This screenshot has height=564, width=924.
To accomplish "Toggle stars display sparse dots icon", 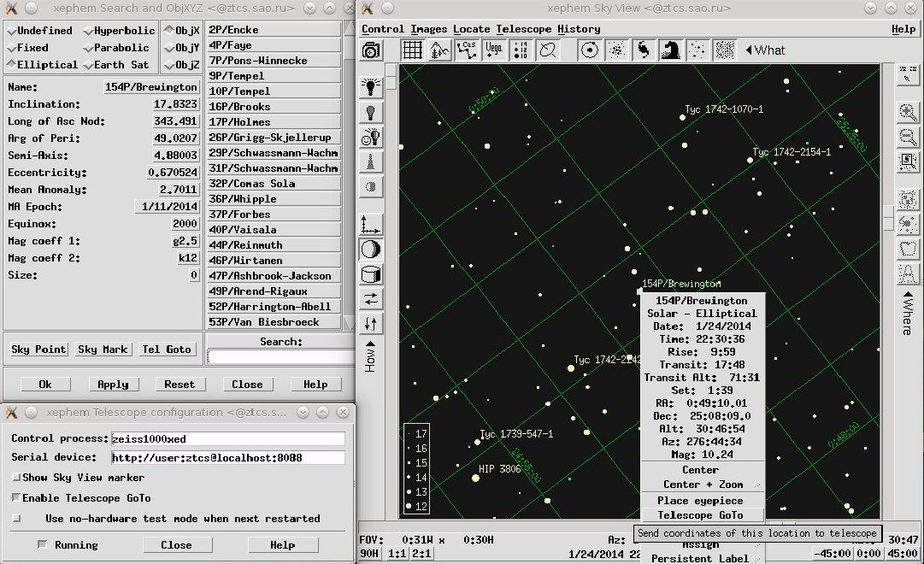I will 697,50.
